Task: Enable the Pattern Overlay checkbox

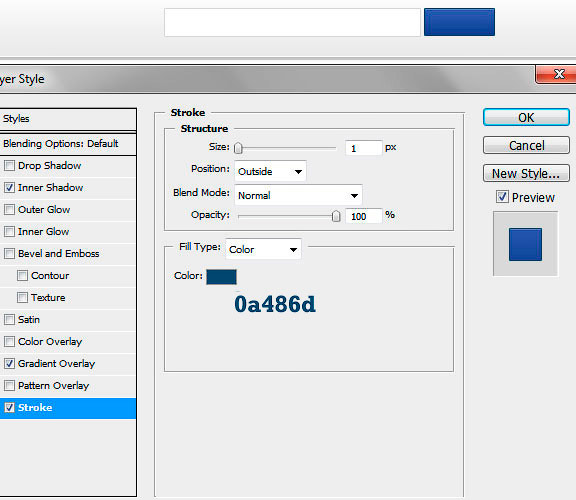Action: click(x=9, y=386)
